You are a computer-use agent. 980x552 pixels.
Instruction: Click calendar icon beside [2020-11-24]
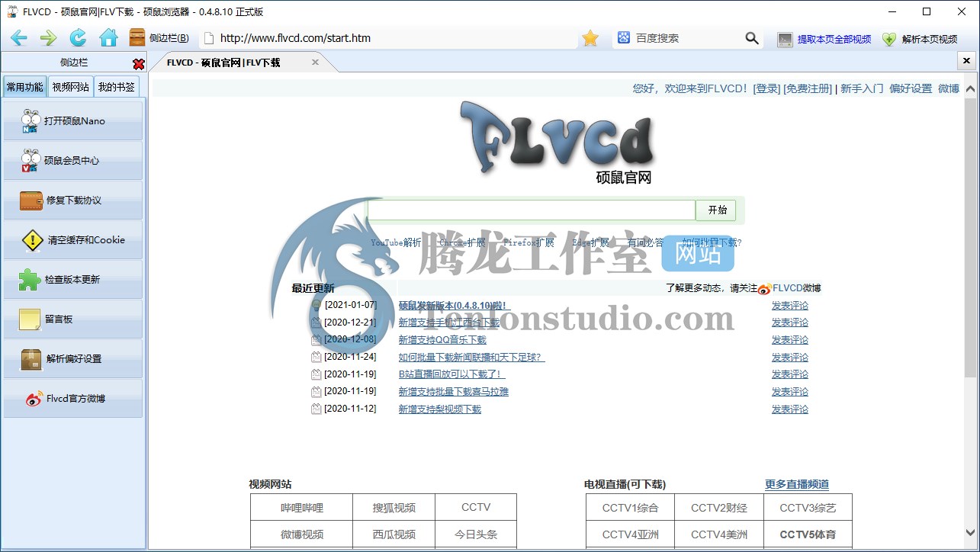tap(316, 358)
